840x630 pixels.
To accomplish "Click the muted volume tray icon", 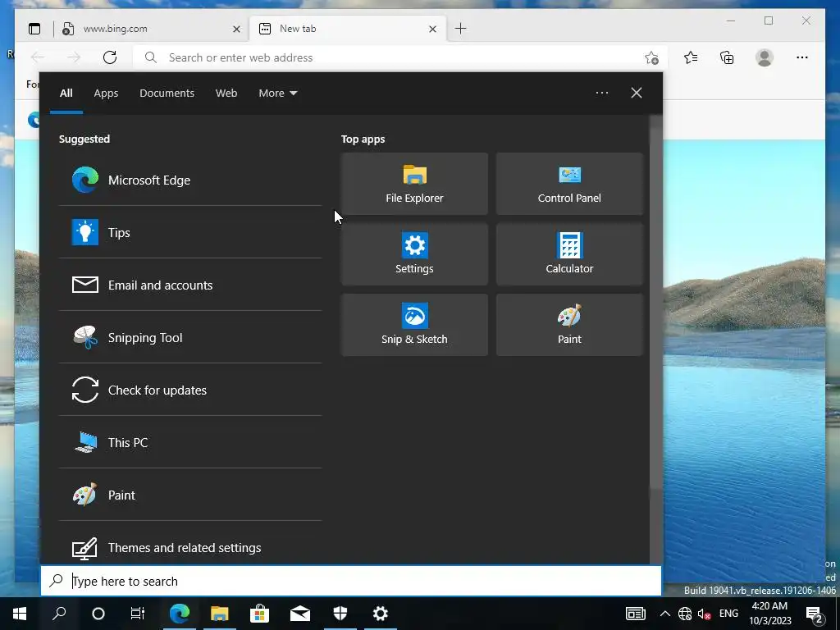I will coord(704,614).
